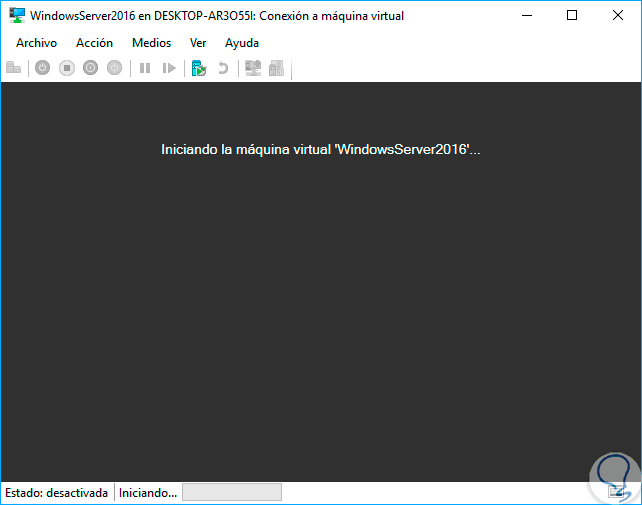
Task: Open the Ver menu
Action: pyautogui.click(x=198, y=43)
